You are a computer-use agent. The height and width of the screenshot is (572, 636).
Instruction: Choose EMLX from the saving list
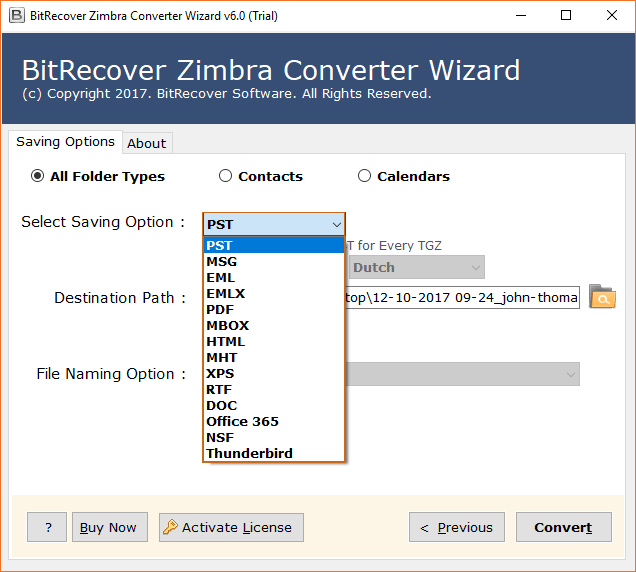(274, 294)
